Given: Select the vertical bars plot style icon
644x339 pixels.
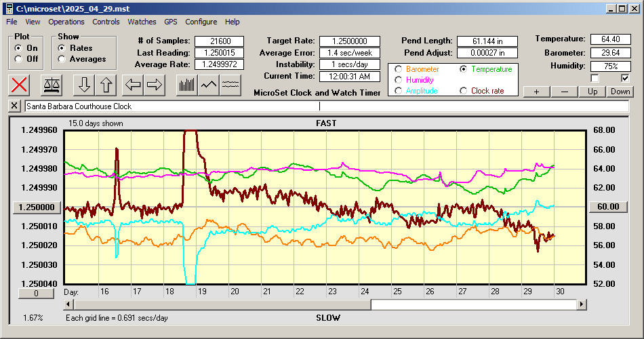Looking at the screenshot, I should click(x=186, y=85).
